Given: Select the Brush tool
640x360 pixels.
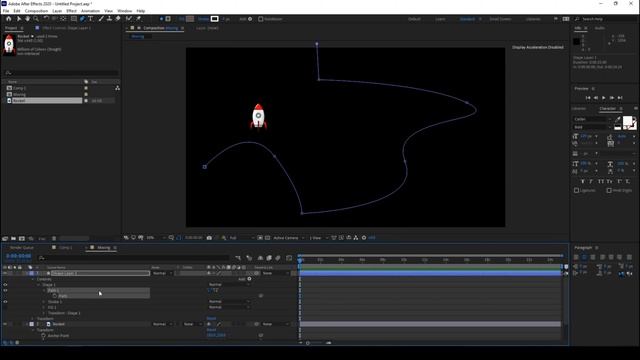Looking at the screenshot, I should click(101, 19).
